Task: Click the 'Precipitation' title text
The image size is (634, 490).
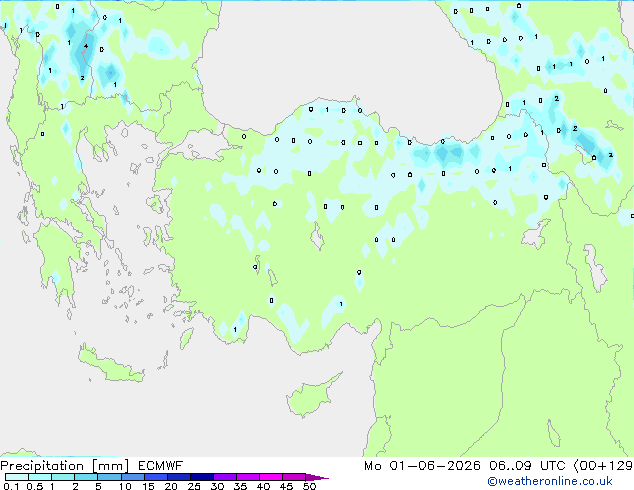Action: (42, 466)
